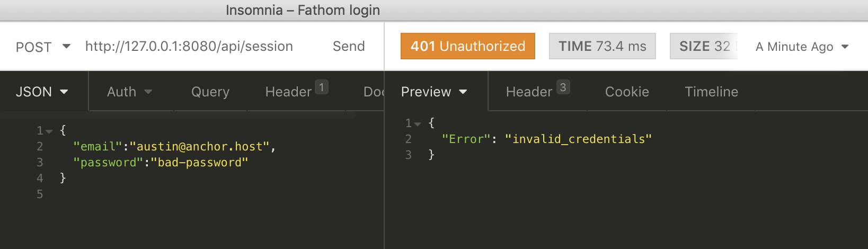Click the response Header count badge 3
The image size is (868, 249).
point(563,87)
